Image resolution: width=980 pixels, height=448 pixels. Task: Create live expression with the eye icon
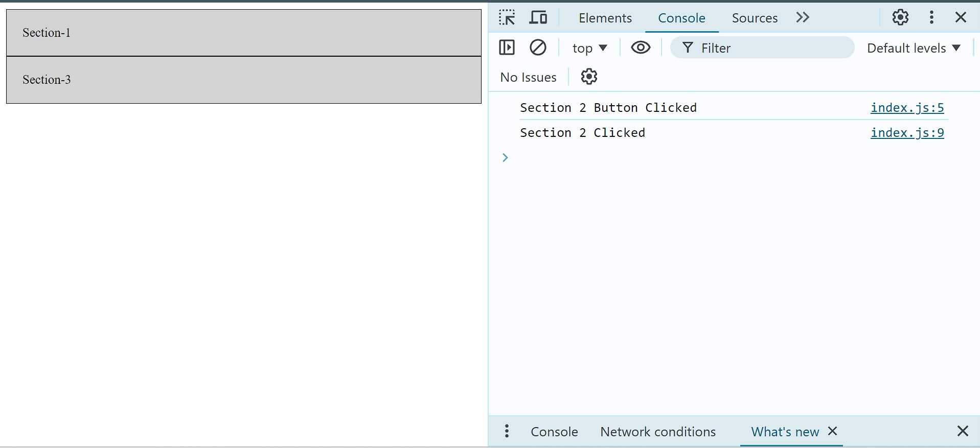pyautogui.click(x=641, y=48)
